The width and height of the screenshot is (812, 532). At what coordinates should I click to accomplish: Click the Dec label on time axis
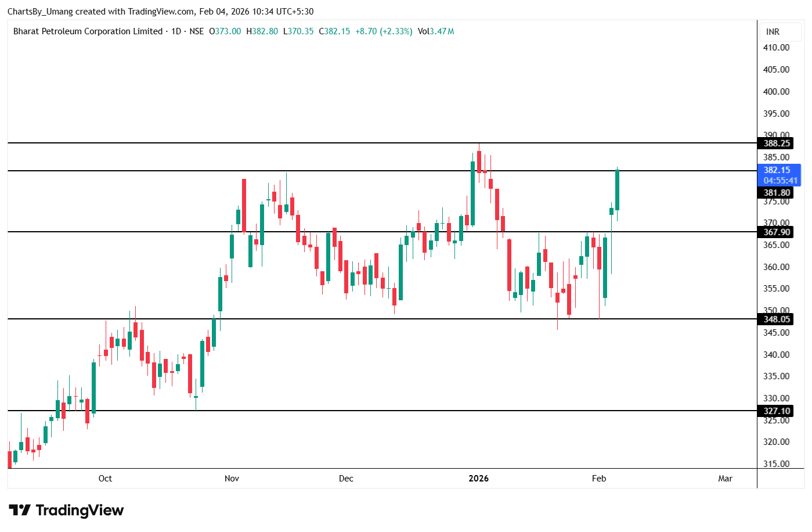(346, 479)
